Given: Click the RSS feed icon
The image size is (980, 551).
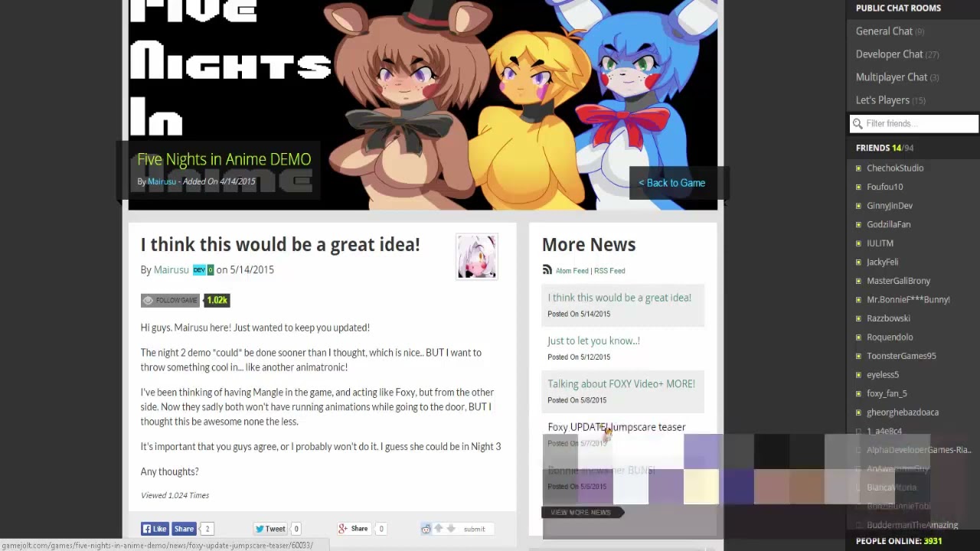Looking at the screenshot, I should [x=547, y=270].
